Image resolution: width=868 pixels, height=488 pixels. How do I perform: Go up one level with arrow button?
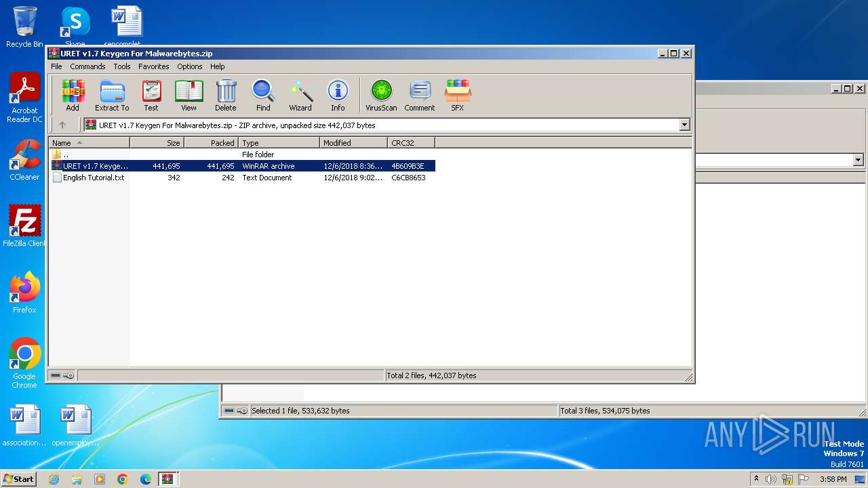pos(62,125)
